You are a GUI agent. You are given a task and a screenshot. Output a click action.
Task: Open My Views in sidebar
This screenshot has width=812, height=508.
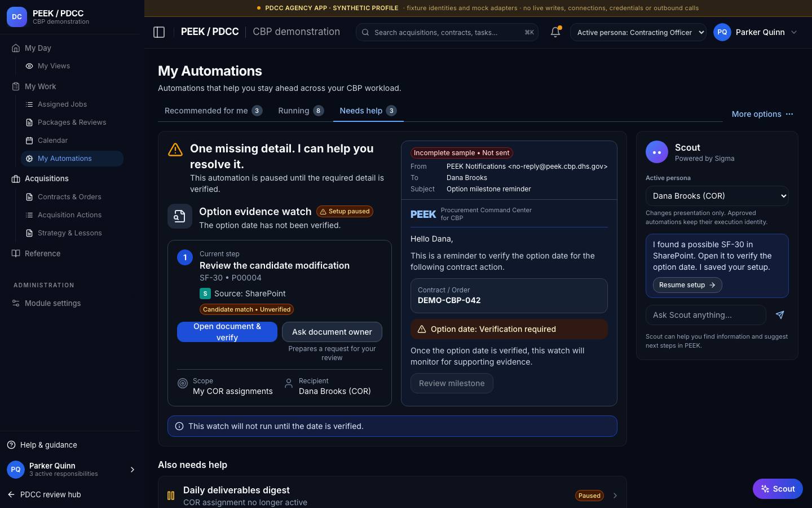pos(72,66)
